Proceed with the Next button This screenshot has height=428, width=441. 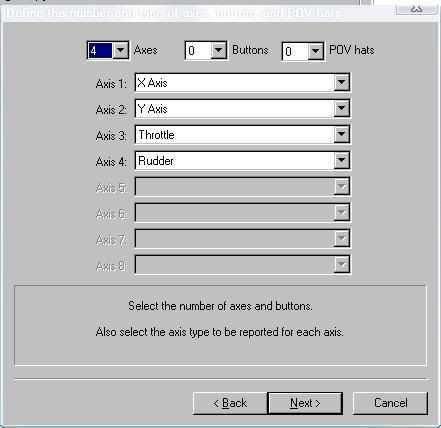305,403
